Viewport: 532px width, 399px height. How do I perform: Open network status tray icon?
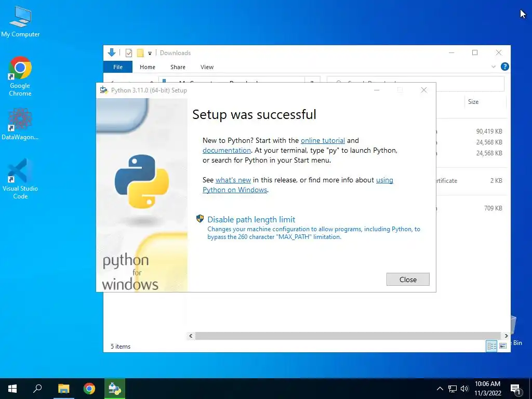453,389
